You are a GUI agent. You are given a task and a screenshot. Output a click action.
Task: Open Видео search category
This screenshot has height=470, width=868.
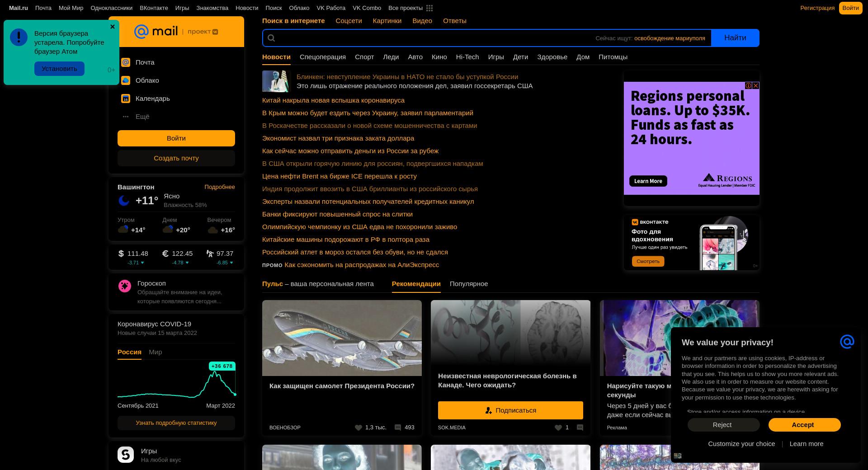point(422,21)
